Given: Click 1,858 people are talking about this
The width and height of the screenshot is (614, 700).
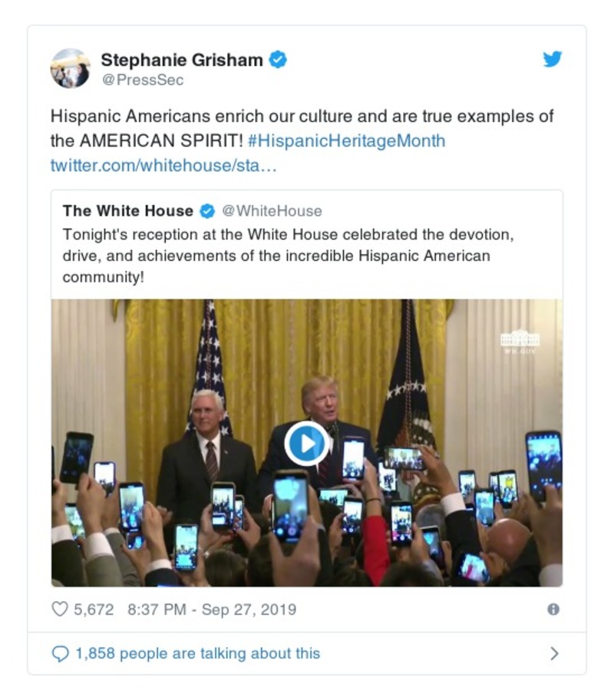Looking at the screenshot, I should pos(197,654).
